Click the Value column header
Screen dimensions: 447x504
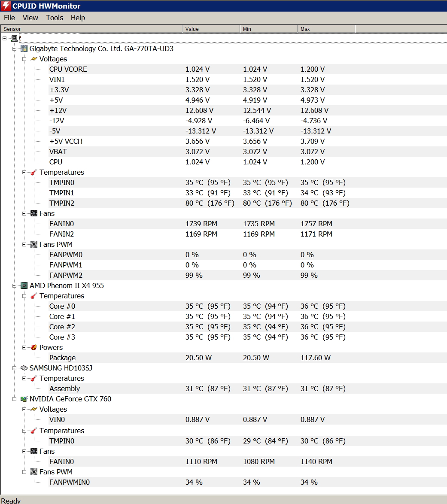[x=211, y=29]
